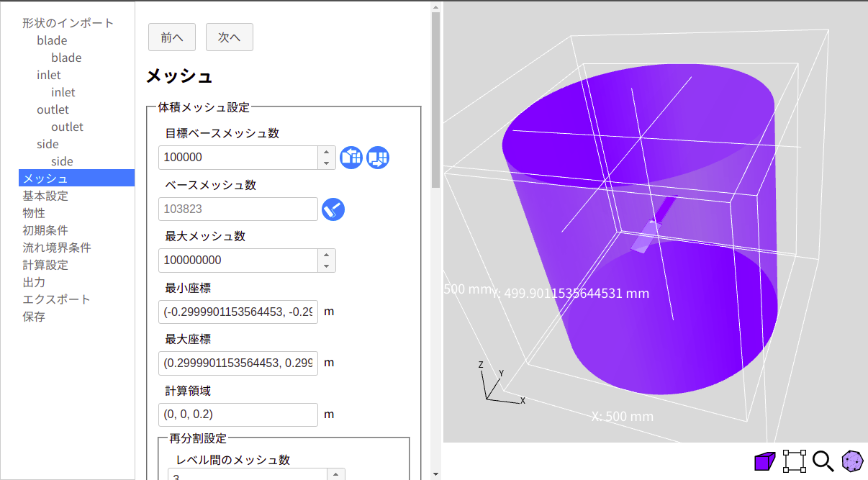
Task: Select the nested outlet item under outlet
Action: [68, 127]
